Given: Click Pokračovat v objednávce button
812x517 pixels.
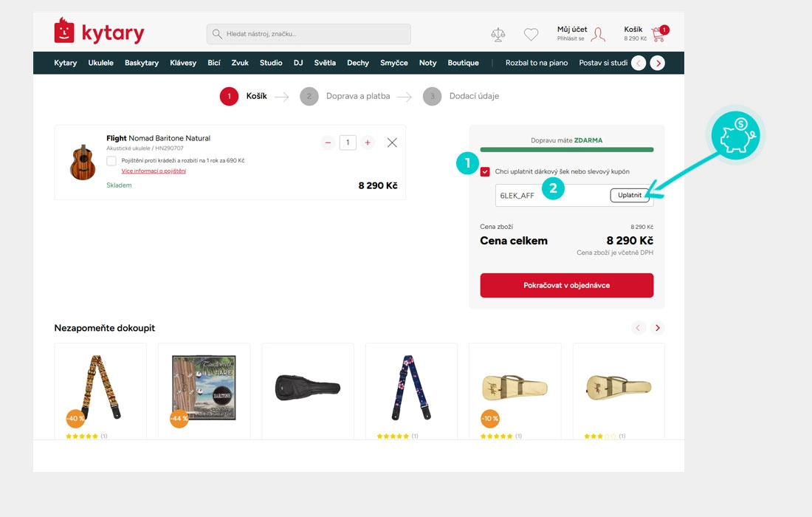Looking at the screenshot, I should (x=566, y=285).
